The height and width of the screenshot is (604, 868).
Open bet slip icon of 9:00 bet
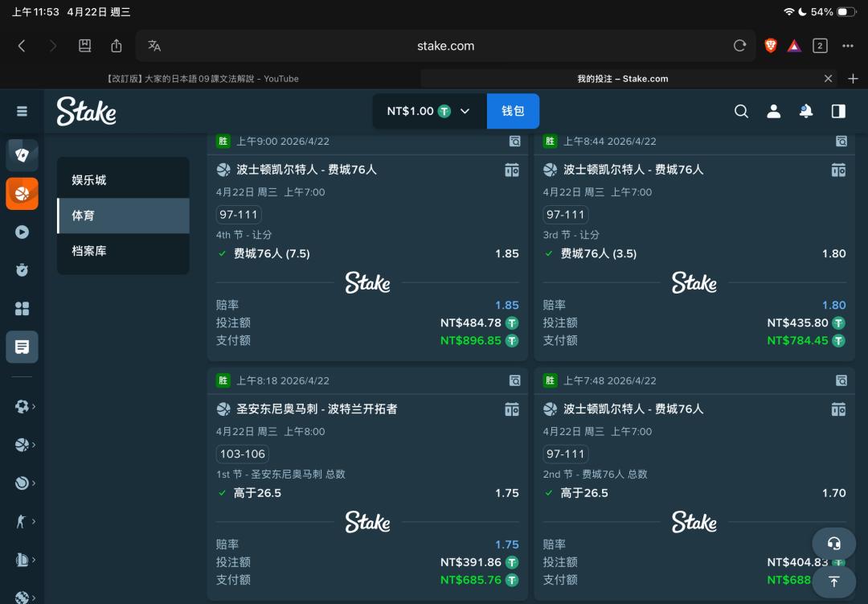tap(514, 142)
